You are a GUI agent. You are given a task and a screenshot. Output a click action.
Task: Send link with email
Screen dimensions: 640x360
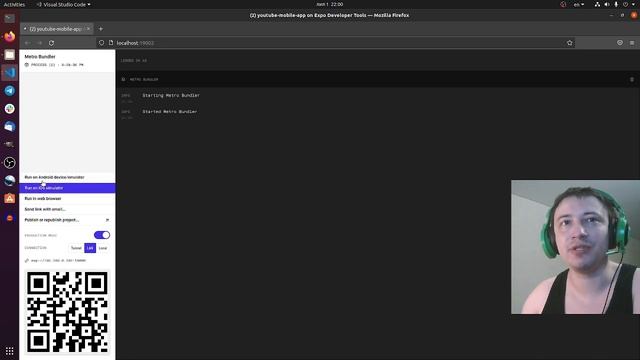pyautogui.click(x=67, y=209)
